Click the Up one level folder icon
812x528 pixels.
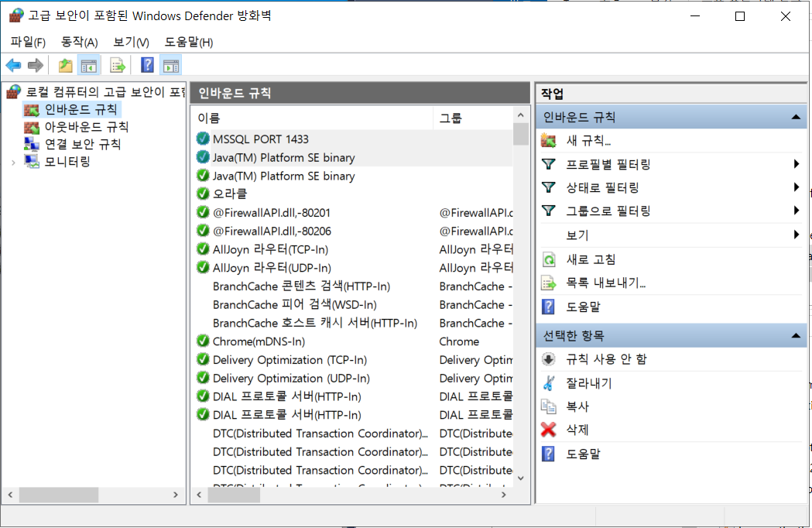click(65, 65)
